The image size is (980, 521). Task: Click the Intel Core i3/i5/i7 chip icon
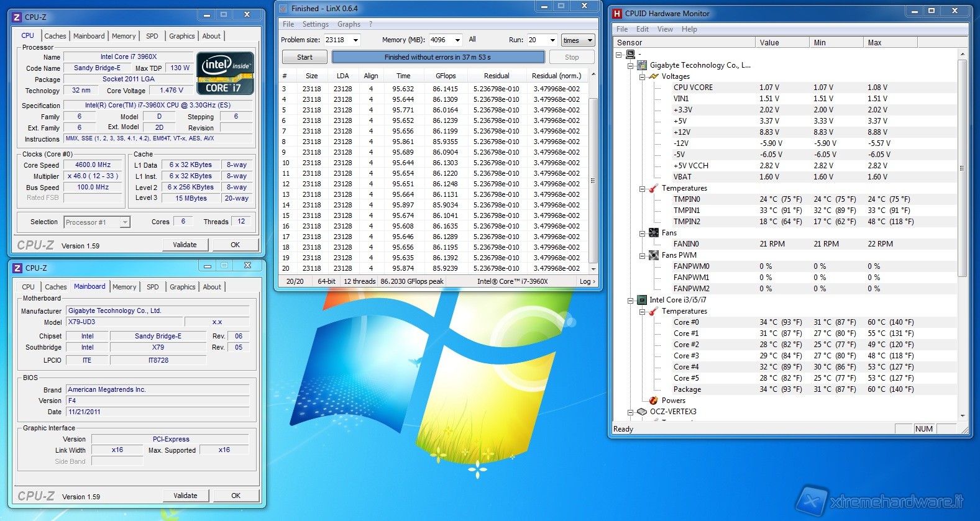pos(642,300)
